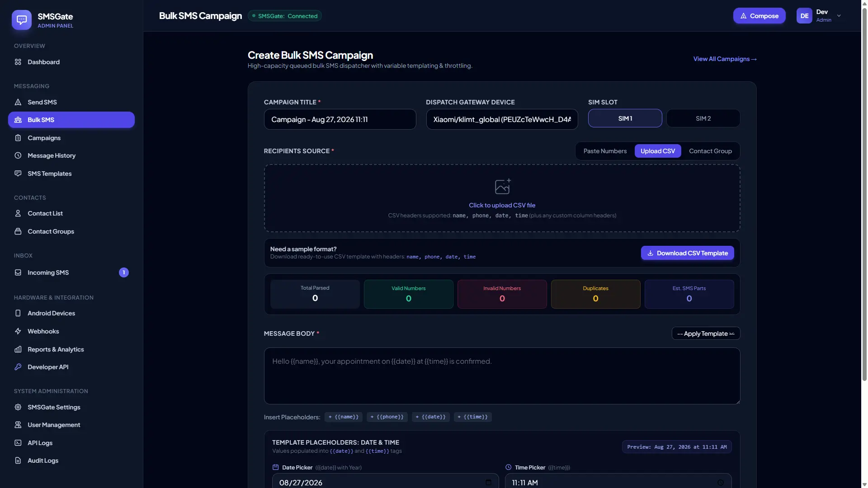Select SIM 2 slot
This screenshot has width=868, height=488.
click(x=703, y=118)
